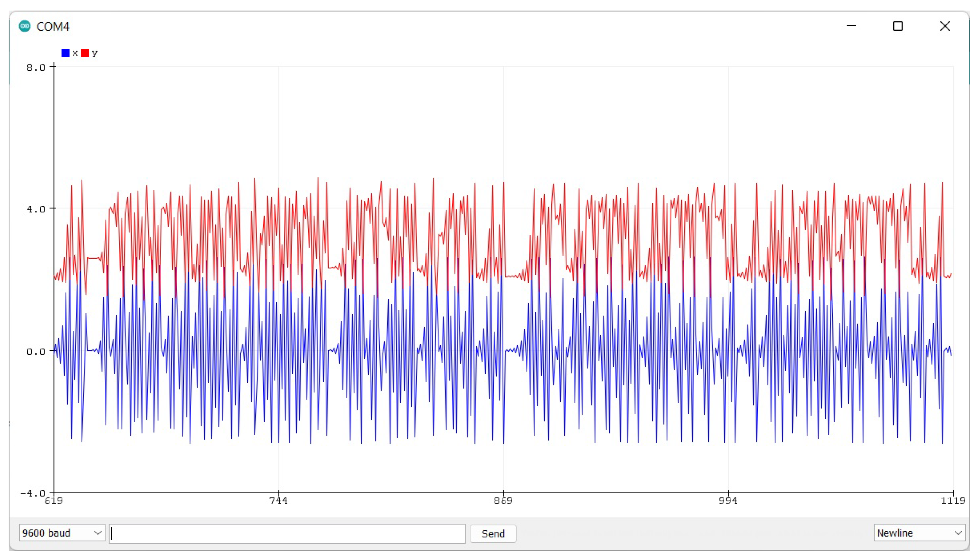This screenshot has width=980, height=559.
Task: Click the 994 x-axis tick label
Action: point(728,501)
